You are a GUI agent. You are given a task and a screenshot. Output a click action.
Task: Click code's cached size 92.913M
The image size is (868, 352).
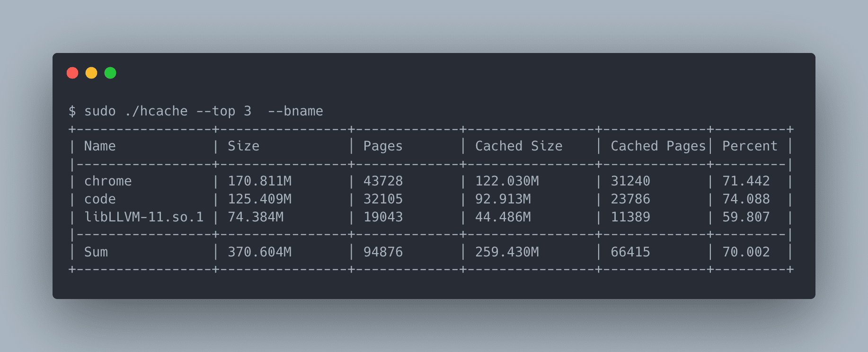pyautogui.click(x=503, y=199)
